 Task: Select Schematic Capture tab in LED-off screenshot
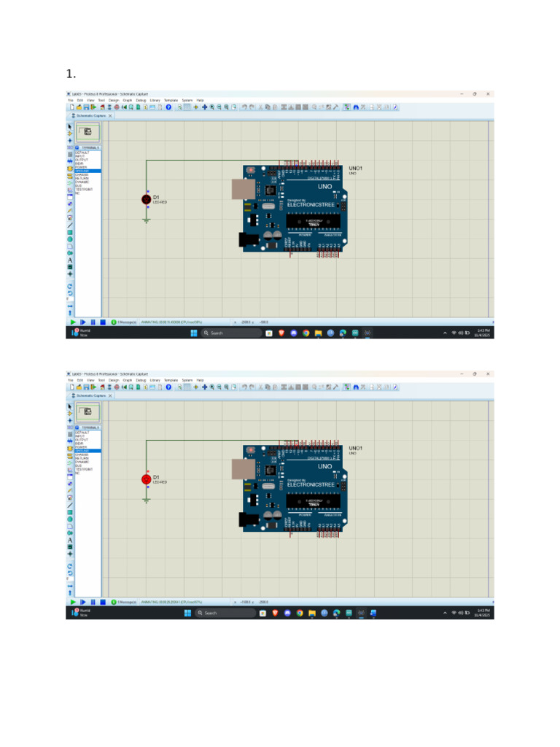click(x=90, y=116)
